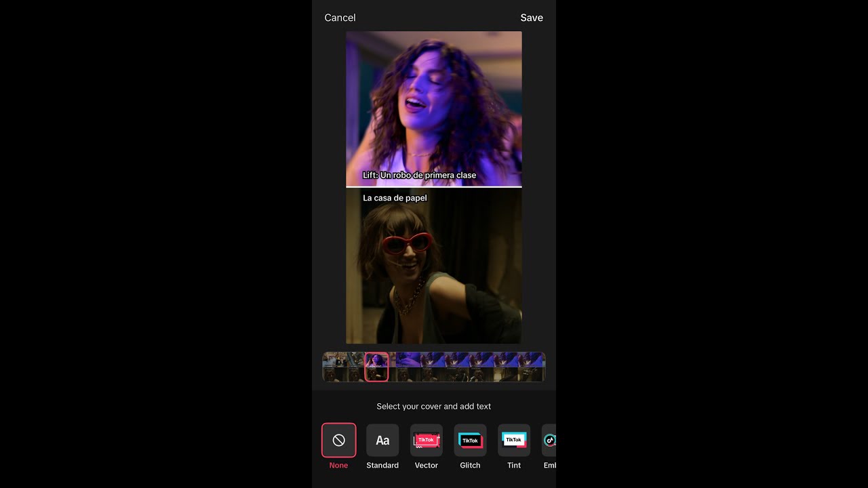Save the selected cover
Image resolution: width=868 pixels, height=488 pixels.
coord(532,18)
